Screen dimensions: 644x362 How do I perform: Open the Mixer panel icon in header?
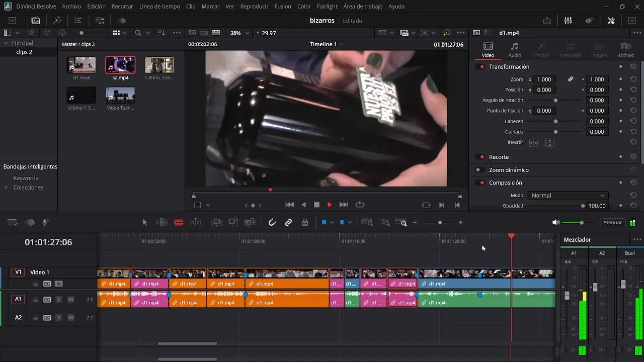(x=568, y=21)
